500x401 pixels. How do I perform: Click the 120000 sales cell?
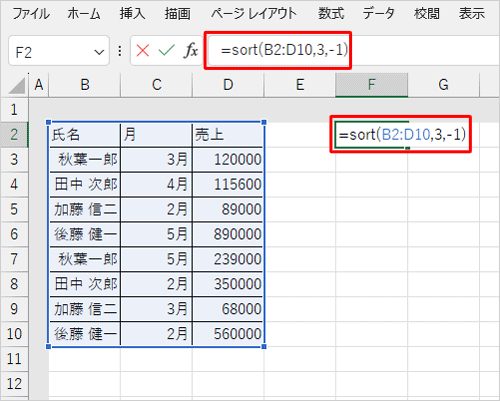click(228, 160)
